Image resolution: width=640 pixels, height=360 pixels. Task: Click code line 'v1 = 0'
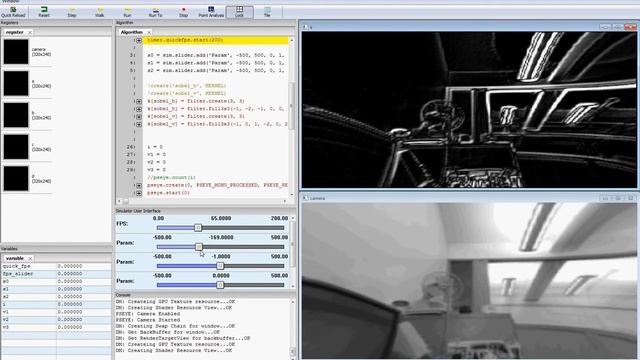click(156, 155)
